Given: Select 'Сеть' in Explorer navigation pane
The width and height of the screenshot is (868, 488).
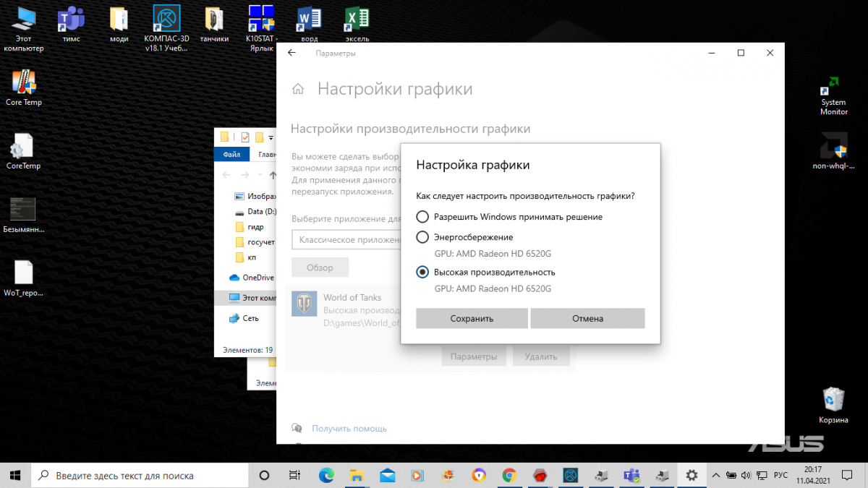Looking at the screenshot, I should (244, 318).
